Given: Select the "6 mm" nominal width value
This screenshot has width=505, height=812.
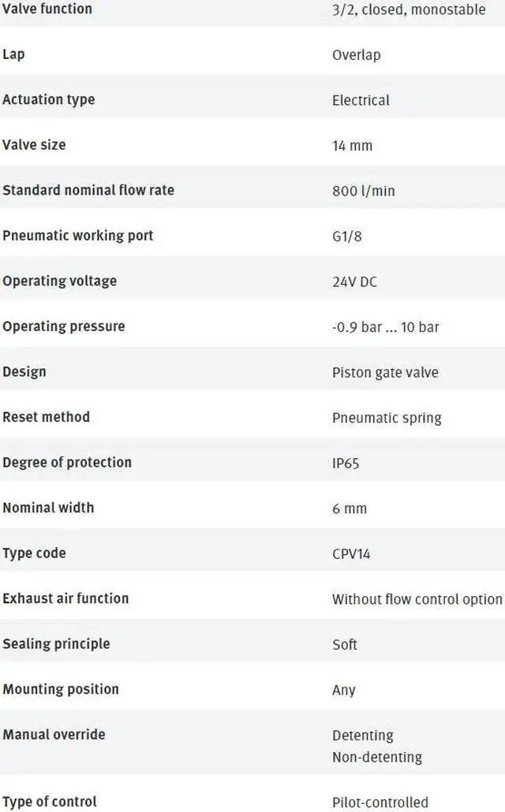Looking at the screenshot, I should pyautogui.click(x=350, y=508).
